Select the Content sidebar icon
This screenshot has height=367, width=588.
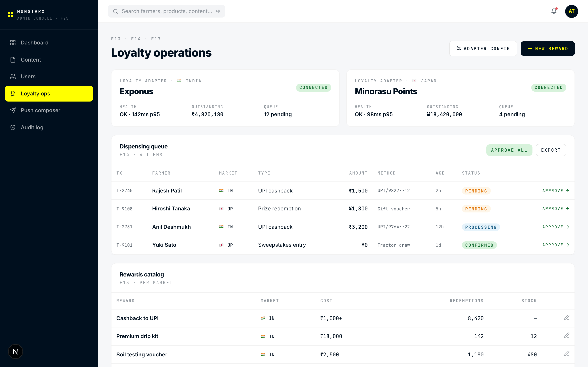[x=13, y=60]
